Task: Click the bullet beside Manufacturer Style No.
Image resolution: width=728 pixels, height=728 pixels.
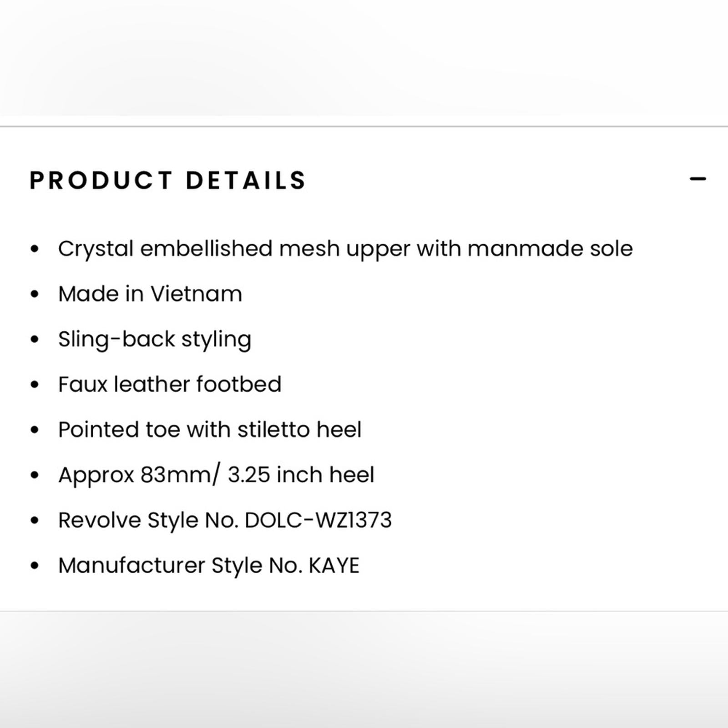Action: [x=35, y=566]
